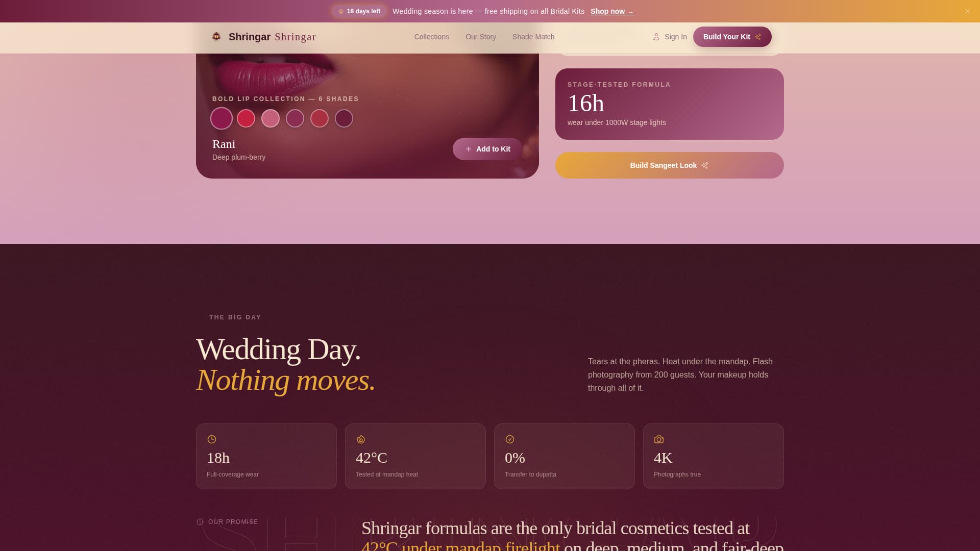Click the Wedding Day heading

(x=278, y=350)
